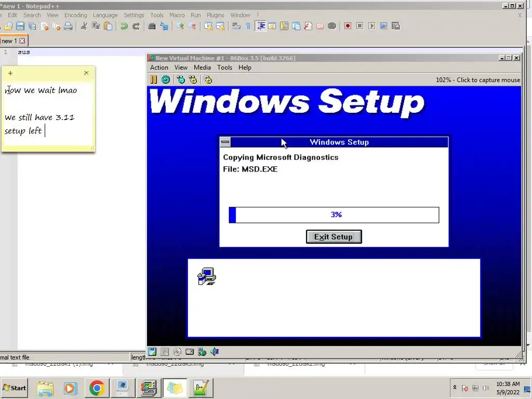Click the Playback macro icon
This screenshot has height=399, width=532.
pos(372,26)
